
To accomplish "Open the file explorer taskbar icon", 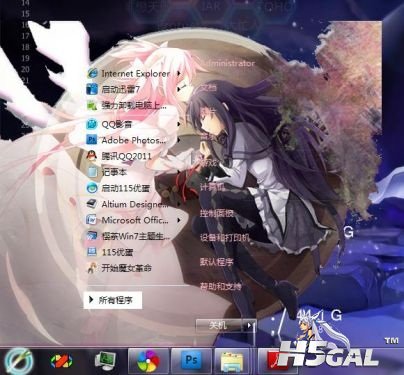I will [x=232, y=361].
